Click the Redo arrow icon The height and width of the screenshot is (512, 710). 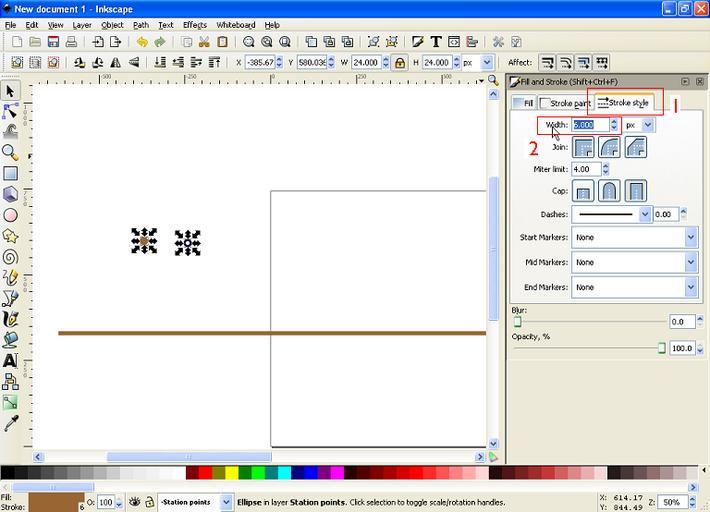(x=160, y=42)
